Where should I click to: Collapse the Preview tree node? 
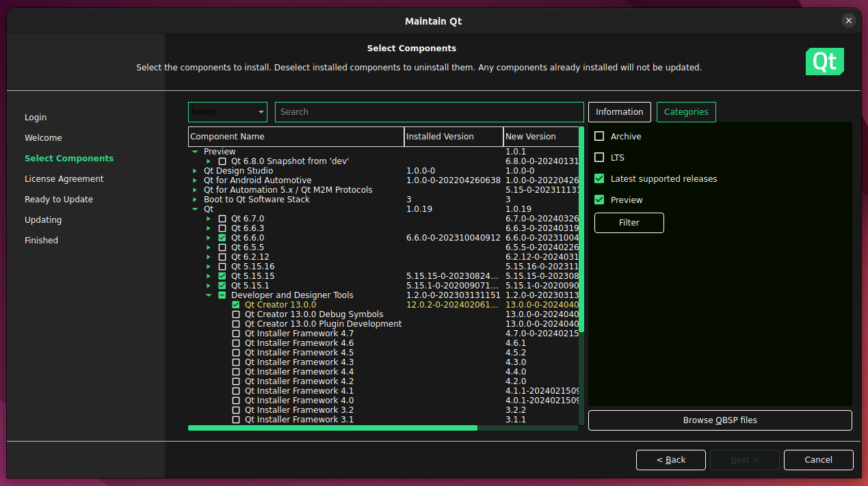[x=195, y=152]
